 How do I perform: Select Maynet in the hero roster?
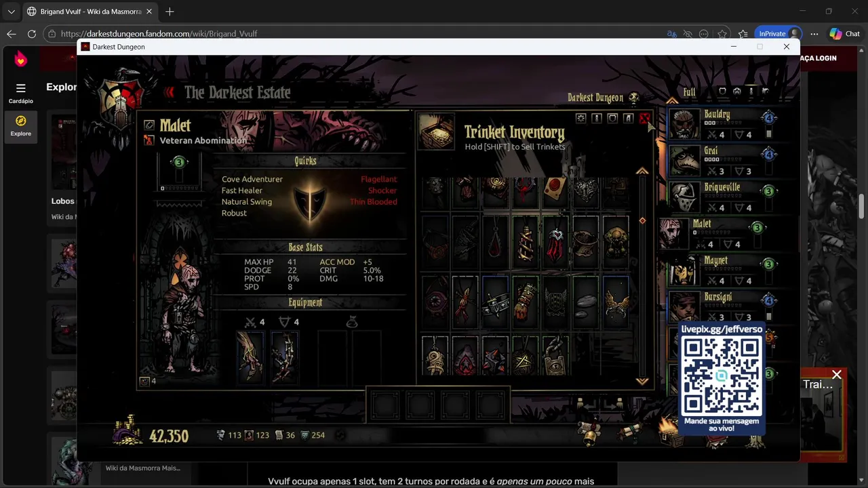(723, 270)
